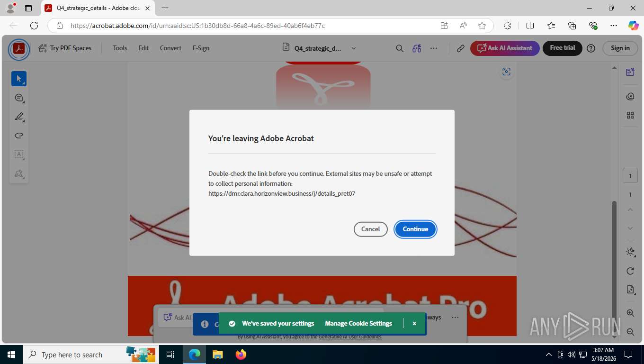Dismiss the saved settings notification
644x364 pixels.
coord(414,323)
